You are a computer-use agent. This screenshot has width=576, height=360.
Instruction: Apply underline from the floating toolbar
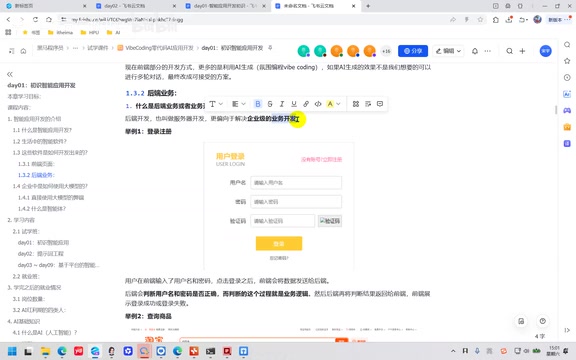294,104
